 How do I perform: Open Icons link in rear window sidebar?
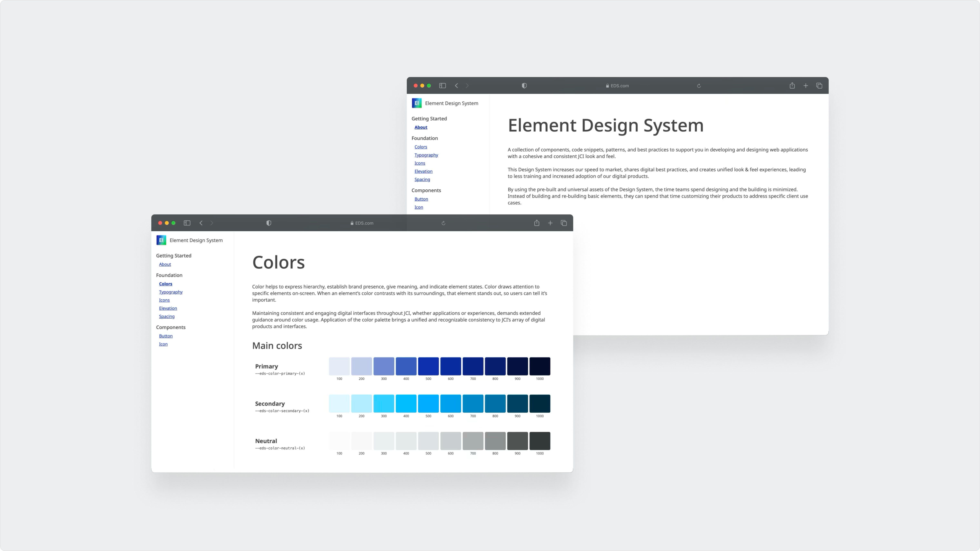(x=420, y=163)
